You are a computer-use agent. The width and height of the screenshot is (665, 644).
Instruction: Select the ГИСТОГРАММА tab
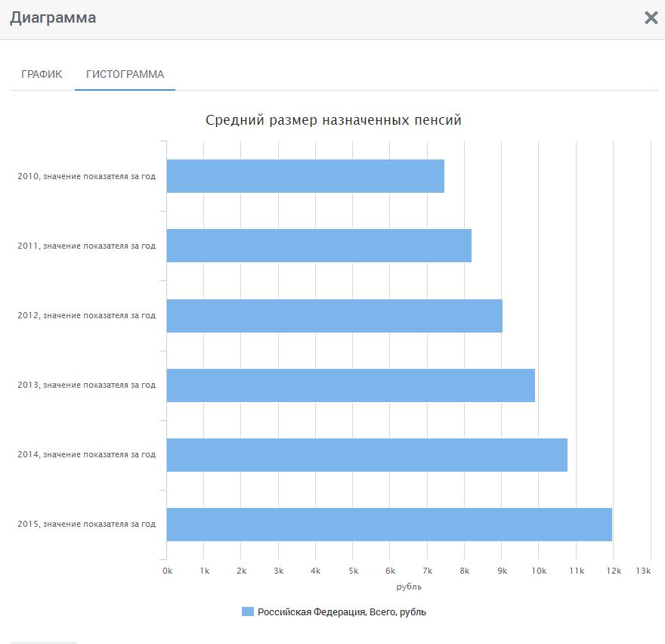click(125, 74)
